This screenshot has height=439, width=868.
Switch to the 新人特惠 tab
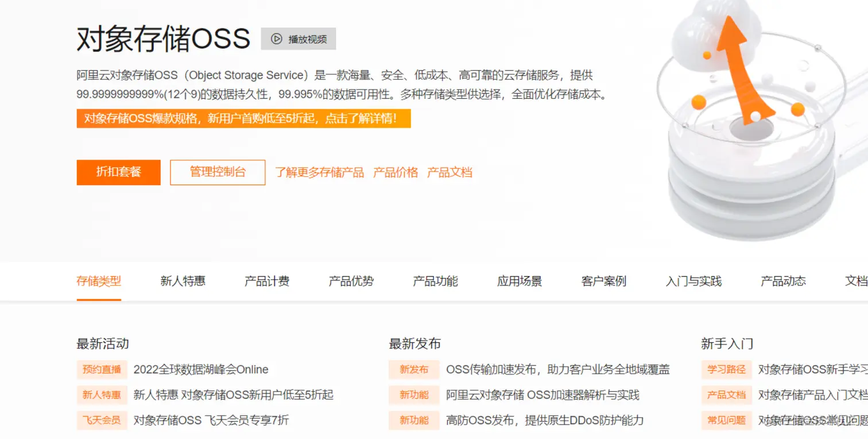pyautogui.click(x=183, y=281)
